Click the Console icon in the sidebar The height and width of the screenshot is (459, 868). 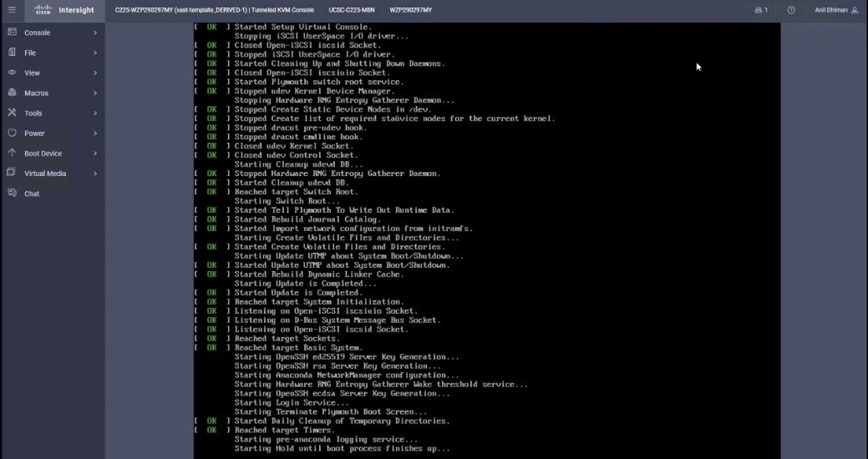(12, 32)
